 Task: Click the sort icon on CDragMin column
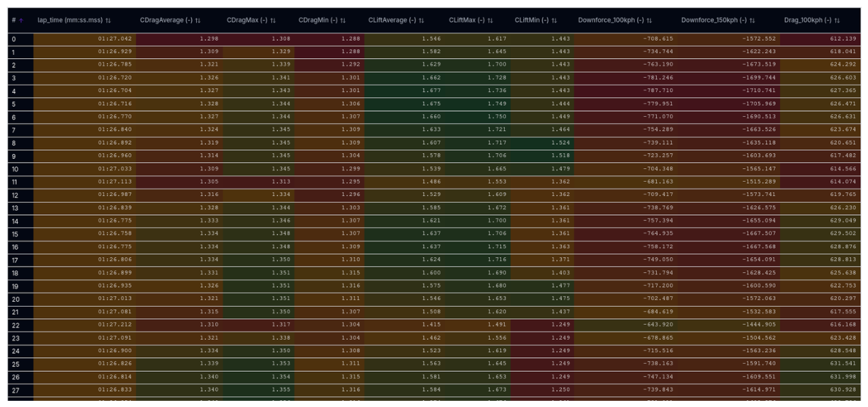tap(343, 20)
